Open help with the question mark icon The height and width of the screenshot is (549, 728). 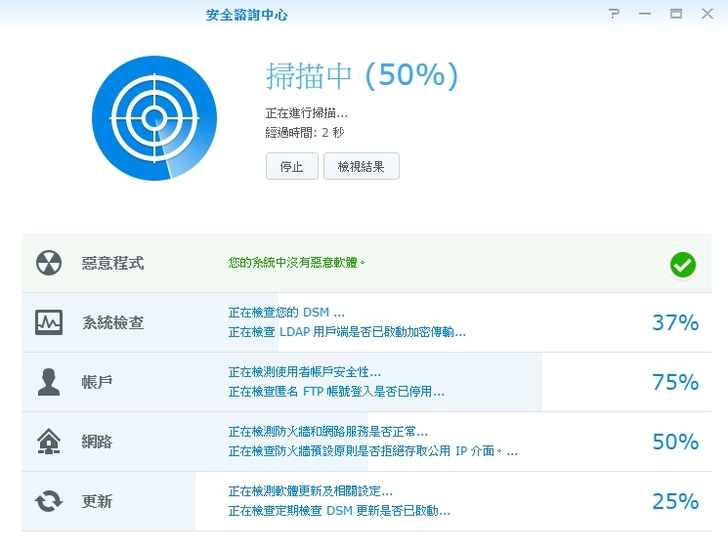coord(613,14)
